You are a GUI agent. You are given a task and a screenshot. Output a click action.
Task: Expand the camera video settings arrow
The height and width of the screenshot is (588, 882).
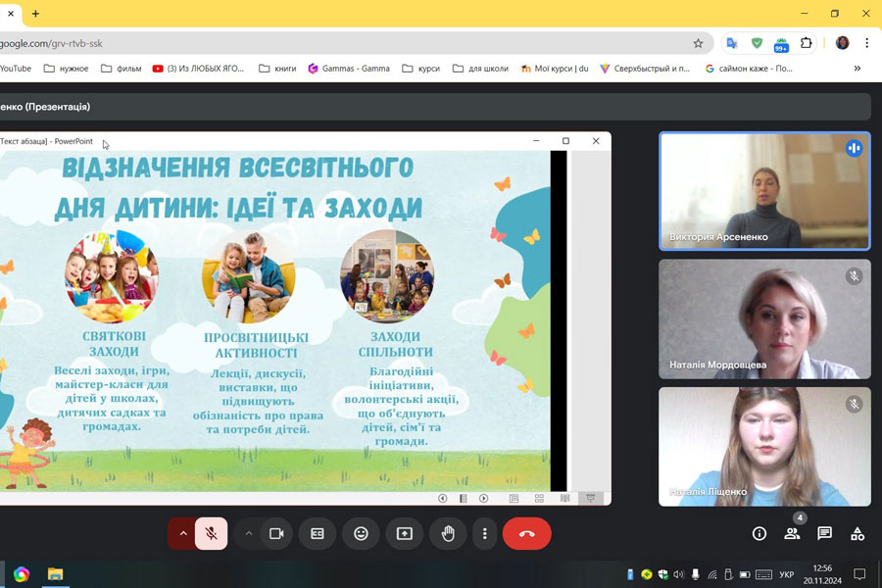[x=248, y=533]
